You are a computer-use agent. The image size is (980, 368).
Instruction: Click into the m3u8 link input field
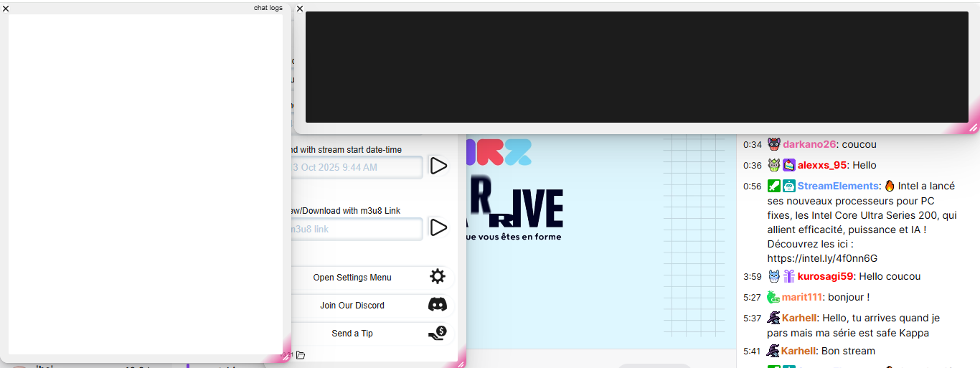point(356,229)
